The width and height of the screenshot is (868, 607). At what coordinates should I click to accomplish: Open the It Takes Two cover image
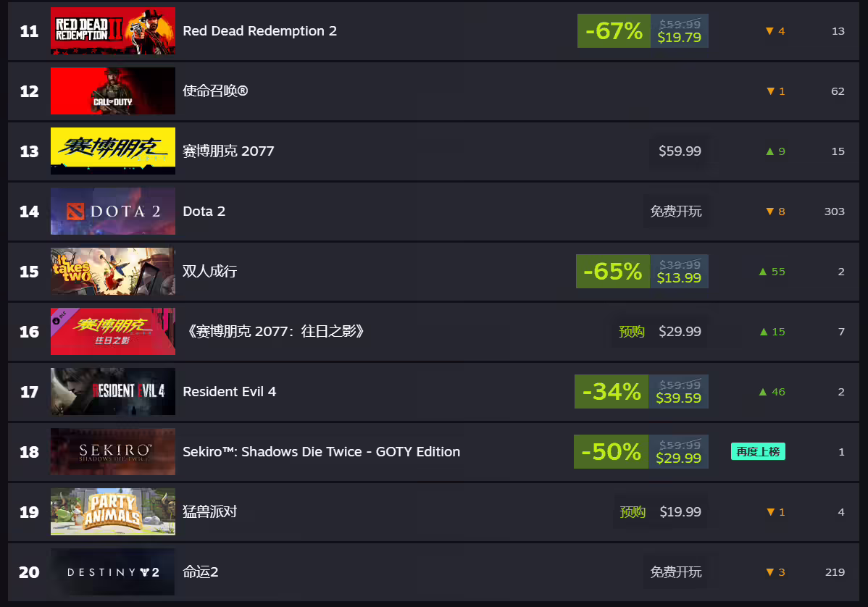coord(112,272)
